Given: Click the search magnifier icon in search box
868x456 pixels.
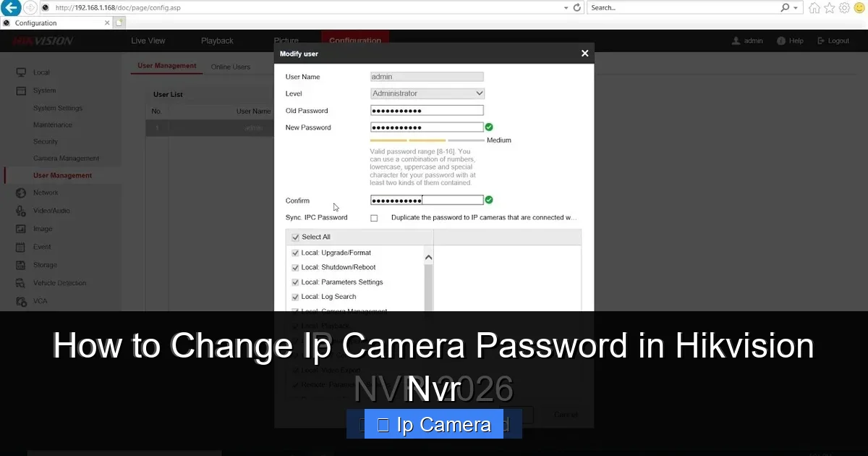Looking at the screenshot, I should [786, 8].
